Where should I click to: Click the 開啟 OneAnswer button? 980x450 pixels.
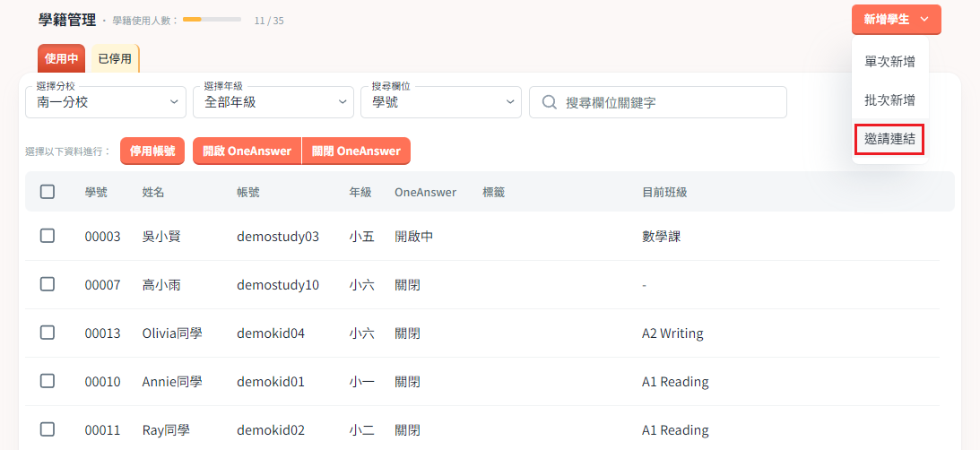(x=247, y=151)
